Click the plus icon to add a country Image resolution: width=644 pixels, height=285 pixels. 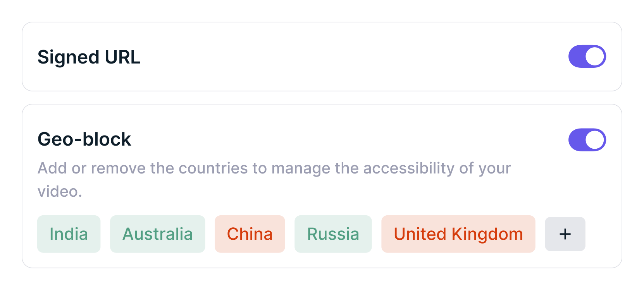tap(565, 234)
